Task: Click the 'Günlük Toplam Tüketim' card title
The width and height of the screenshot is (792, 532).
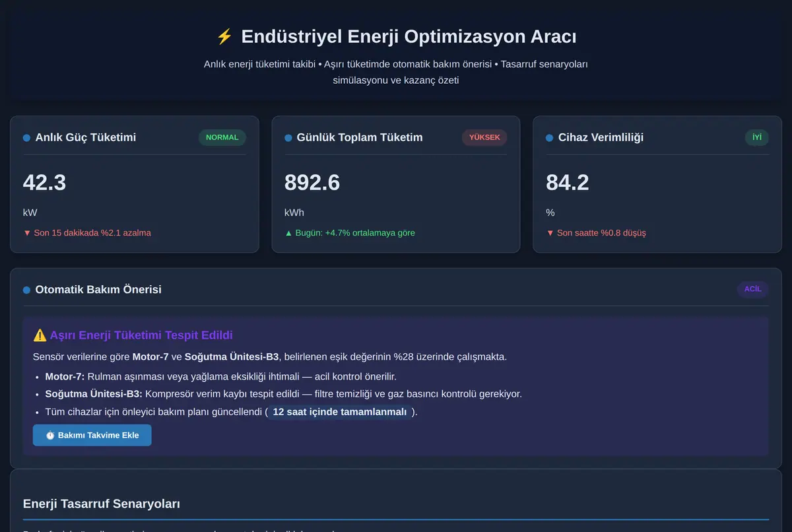Action: 360,137
